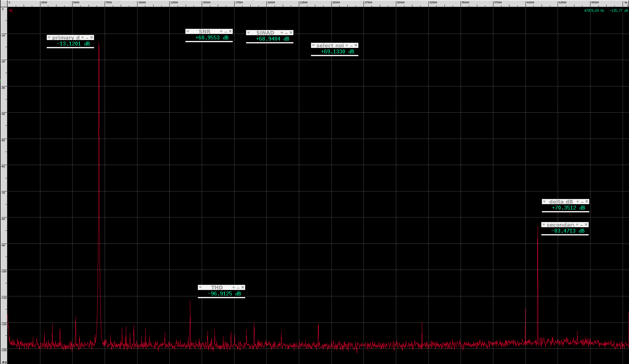This screenshot has width=629, height=364.
Task: Close the THD readout widget
Action: coord(243,288)
